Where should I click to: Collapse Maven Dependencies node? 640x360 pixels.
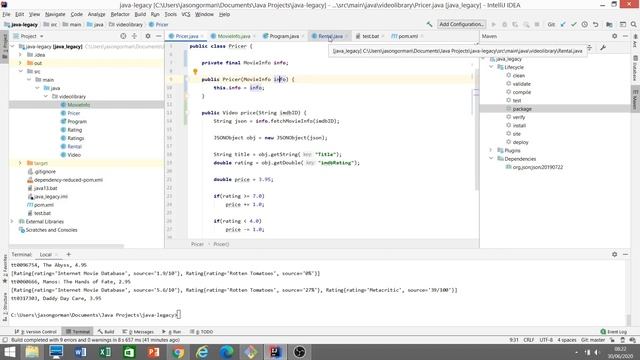[x=491, y=158]
